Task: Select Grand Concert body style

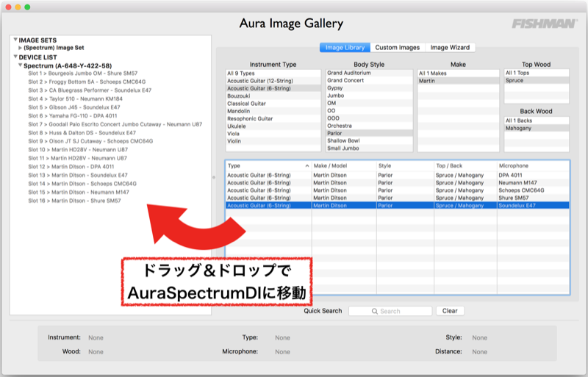Action: point(369,80)
